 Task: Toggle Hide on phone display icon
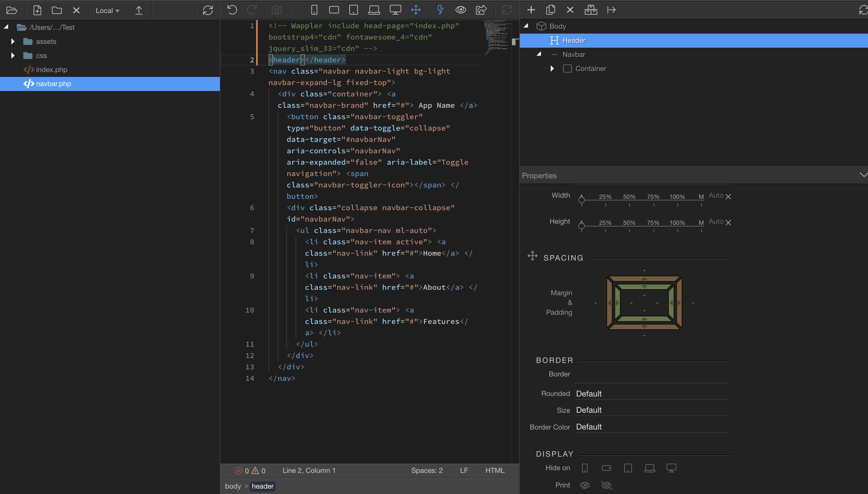tap(585, 468)
